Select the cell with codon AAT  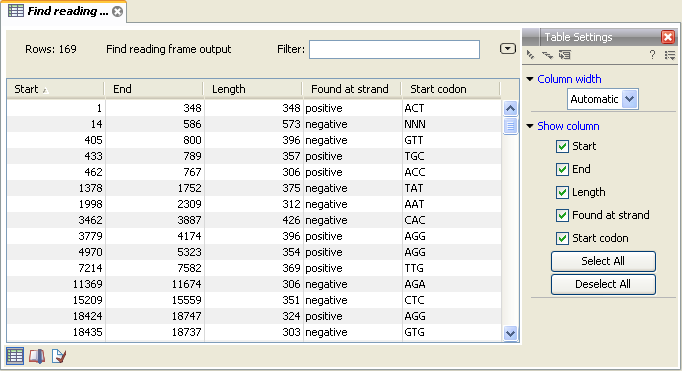point(451,204)
